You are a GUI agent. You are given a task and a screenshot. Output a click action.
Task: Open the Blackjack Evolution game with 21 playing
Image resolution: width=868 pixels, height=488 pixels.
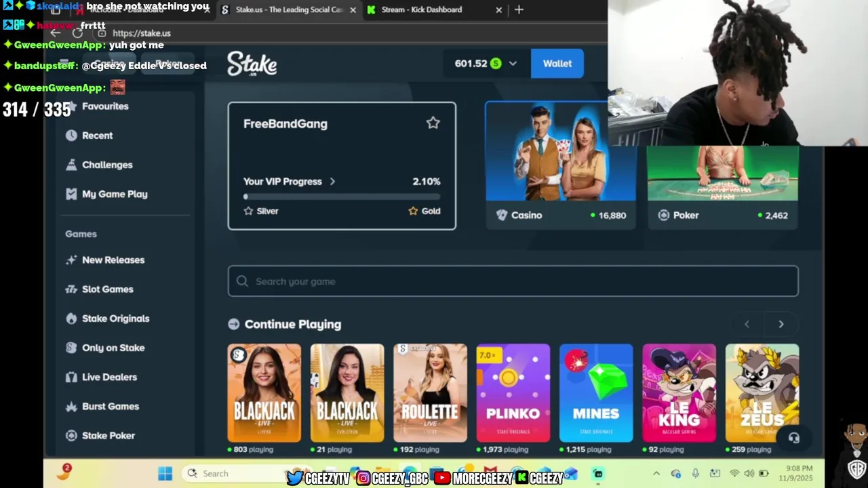coord(347,393)
